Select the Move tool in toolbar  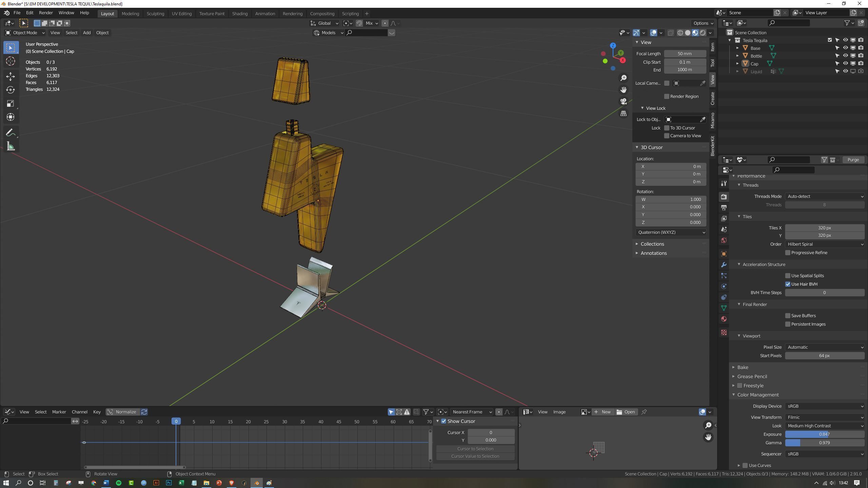(x=10, y=76)
